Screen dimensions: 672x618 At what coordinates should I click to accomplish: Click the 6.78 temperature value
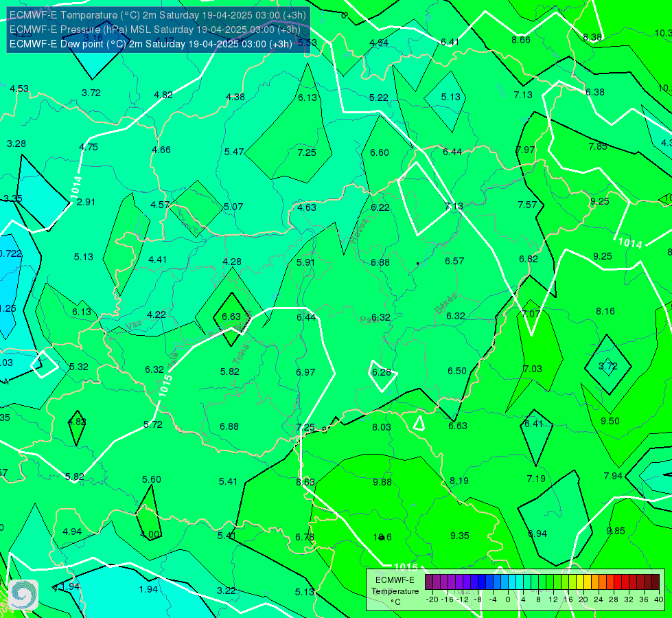pyautogui.click(x=305, y=537)
